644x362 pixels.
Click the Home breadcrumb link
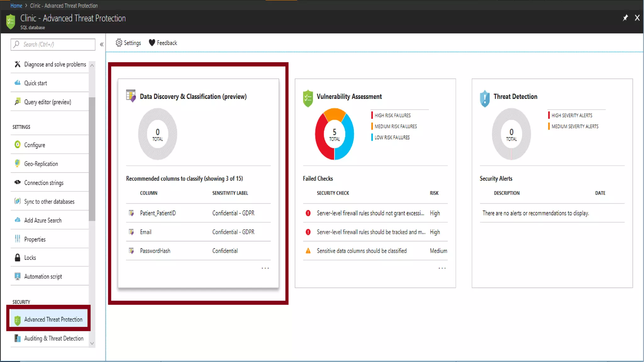16,6
